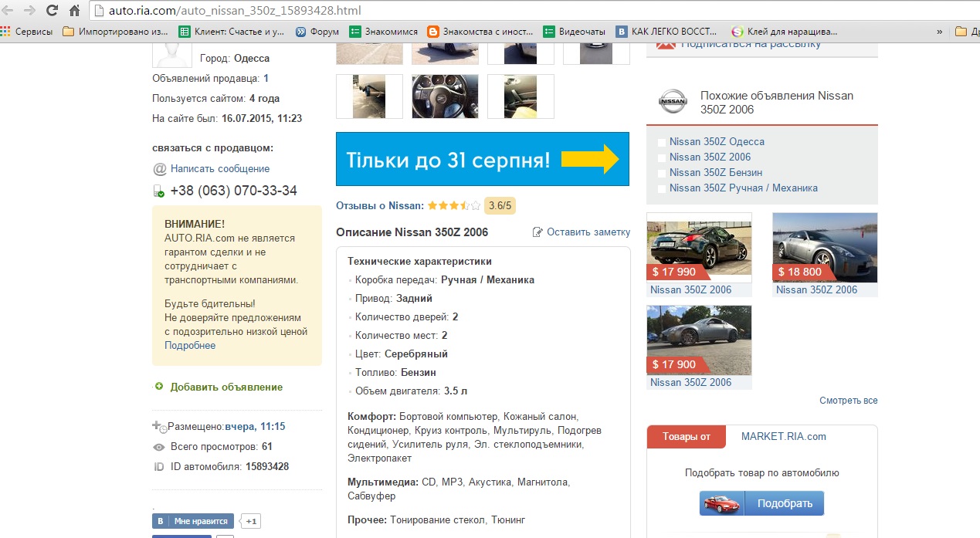Open the seat interior thumbnail
This screenshot has width=980, height=538.
(521, 96)
